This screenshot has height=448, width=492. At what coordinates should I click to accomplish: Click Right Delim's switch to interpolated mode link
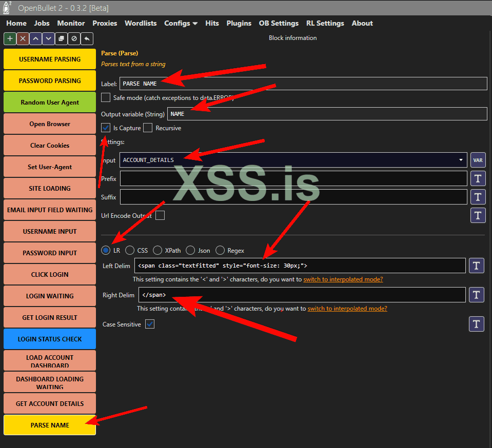(x=347, y=309)
